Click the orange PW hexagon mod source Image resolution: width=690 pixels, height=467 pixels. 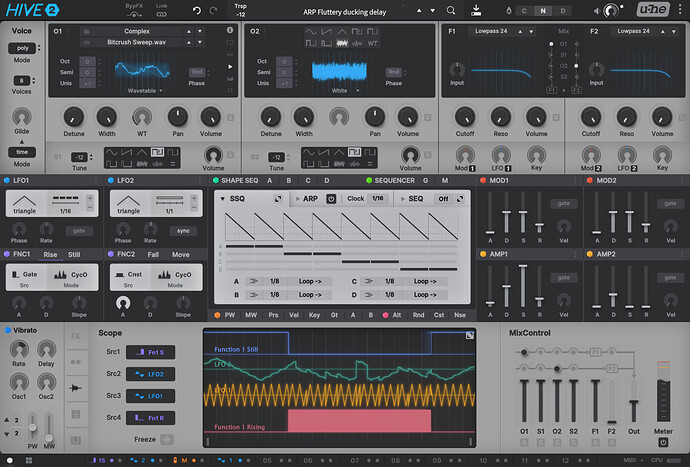[217, 315]
